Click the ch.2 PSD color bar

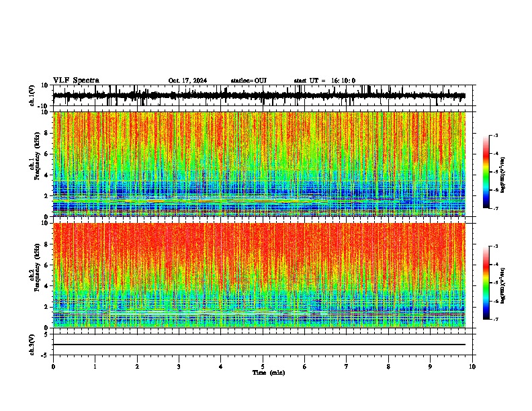point(486,283)
